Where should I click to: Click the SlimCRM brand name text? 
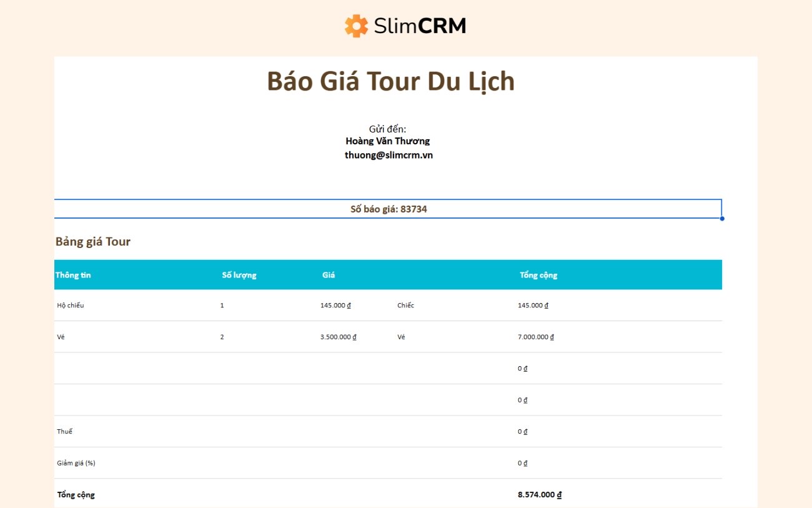(420, 26)
